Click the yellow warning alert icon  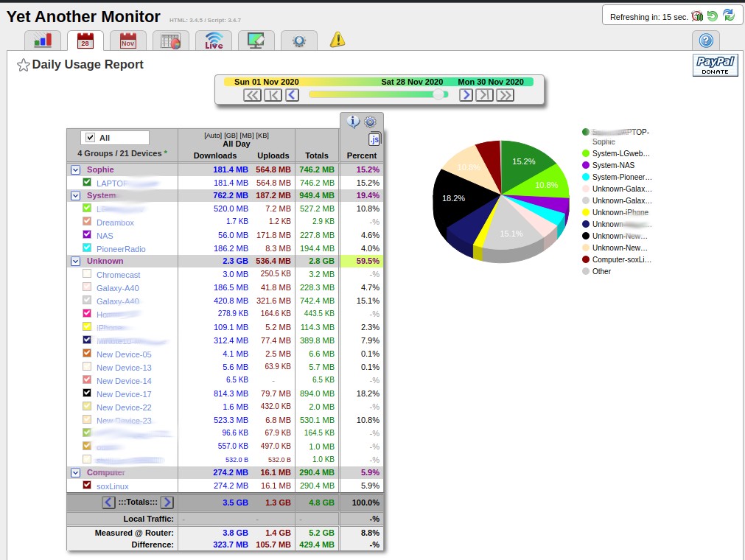click(x=337, y=40)
